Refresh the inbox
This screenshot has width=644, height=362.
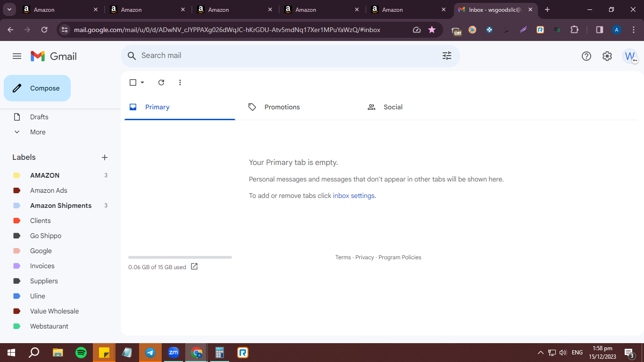(x=161, y=82)
